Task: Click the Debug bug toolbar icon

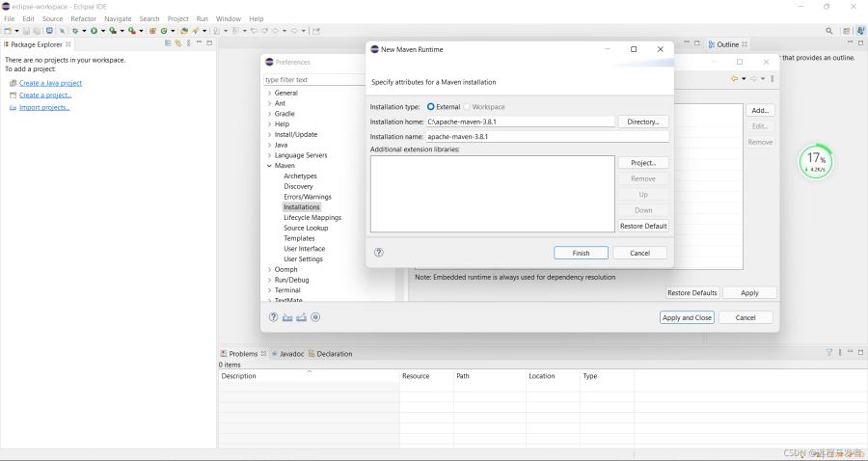Action: coord(74,31)
